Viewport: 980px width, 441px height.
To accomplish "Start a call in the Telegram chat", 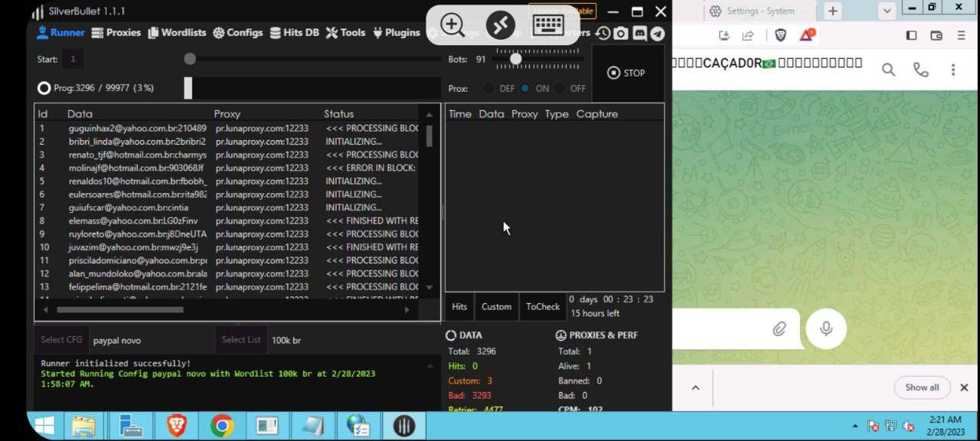I will (x=921, y=70).
